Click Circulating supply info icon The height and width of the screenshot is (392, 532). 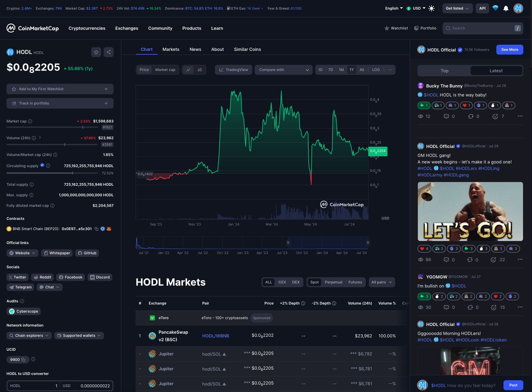coord(48,166)
